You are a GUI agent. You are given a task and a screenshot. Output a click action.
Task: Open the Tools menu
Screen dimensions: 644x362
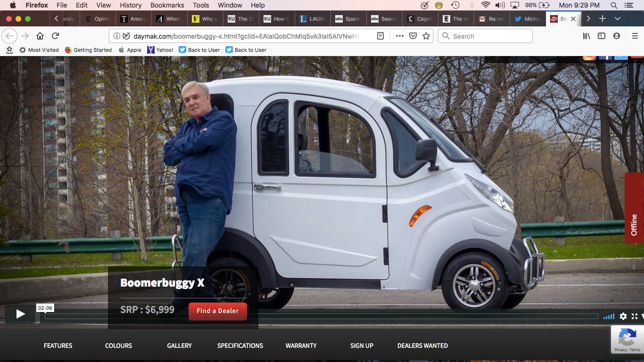(x=201, y=5)
